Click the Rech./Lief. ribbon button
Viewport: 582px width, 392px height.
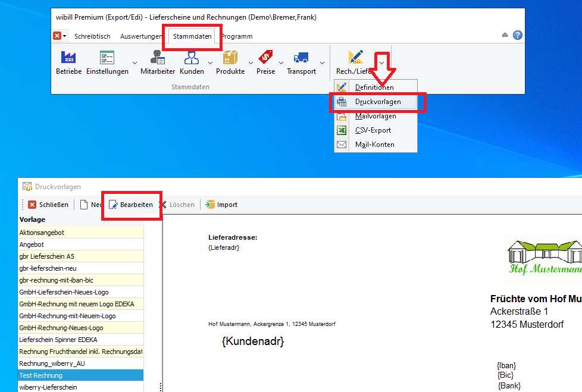355,62
